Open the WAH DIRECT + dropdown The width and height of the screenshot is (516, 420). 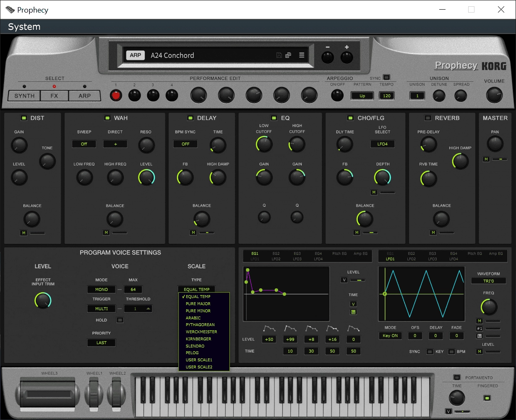pos(115,144)
